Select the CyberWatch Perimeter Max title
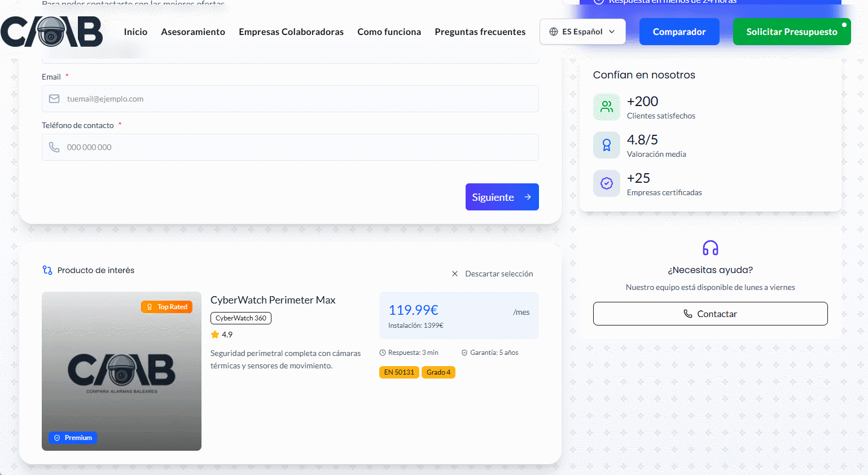Screen dimensions: 868x475 [x=273, y=300]
